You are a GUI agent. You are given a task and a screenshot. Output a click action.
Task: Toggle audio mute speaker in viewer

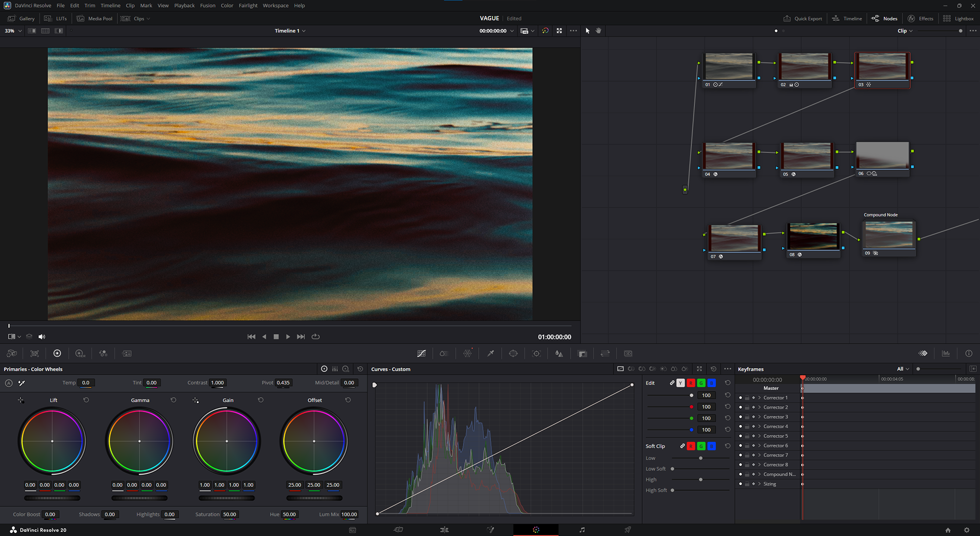(x=42, y=336)
